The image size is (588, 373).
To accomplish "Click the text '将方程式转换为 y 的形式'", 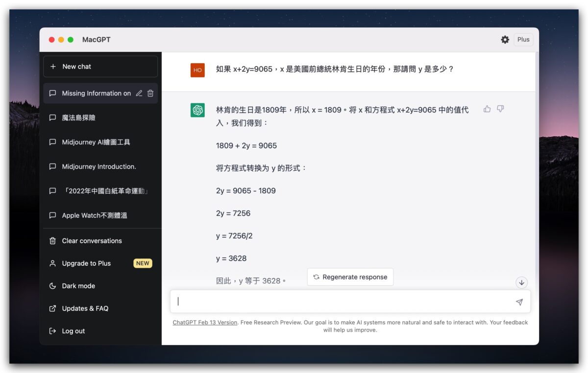I will pos(261,168).
